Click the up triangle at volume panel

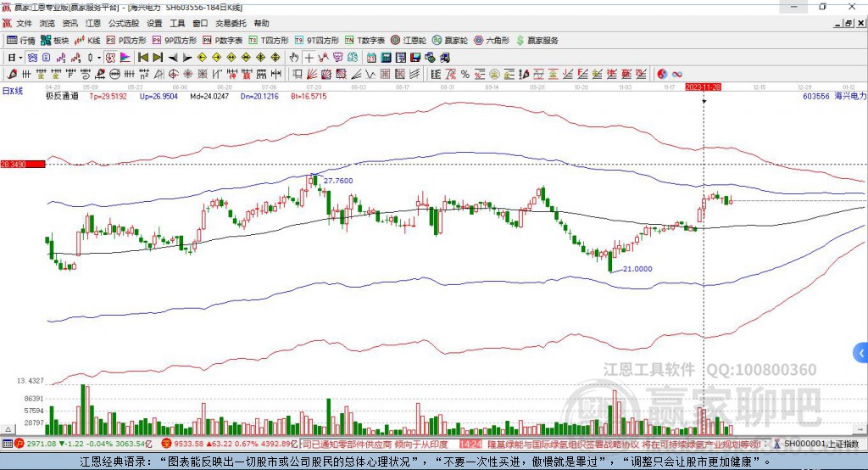[x=8, y=429]
